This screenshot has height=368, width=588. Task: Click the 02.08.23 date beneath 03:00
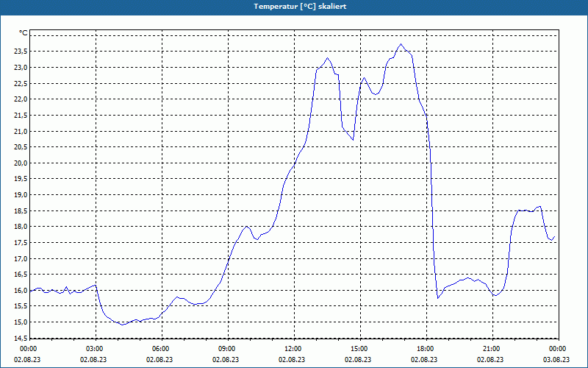coord(93,359)
